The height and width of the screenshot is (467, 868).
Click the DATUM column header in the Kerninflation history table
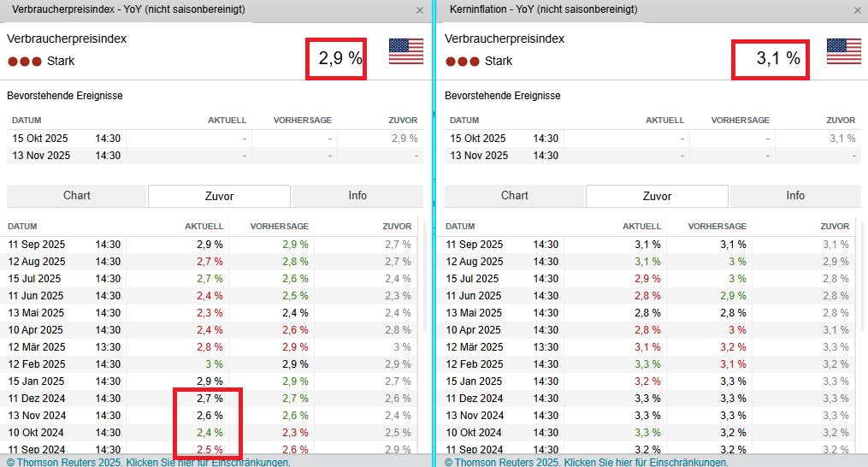point(460,227)
